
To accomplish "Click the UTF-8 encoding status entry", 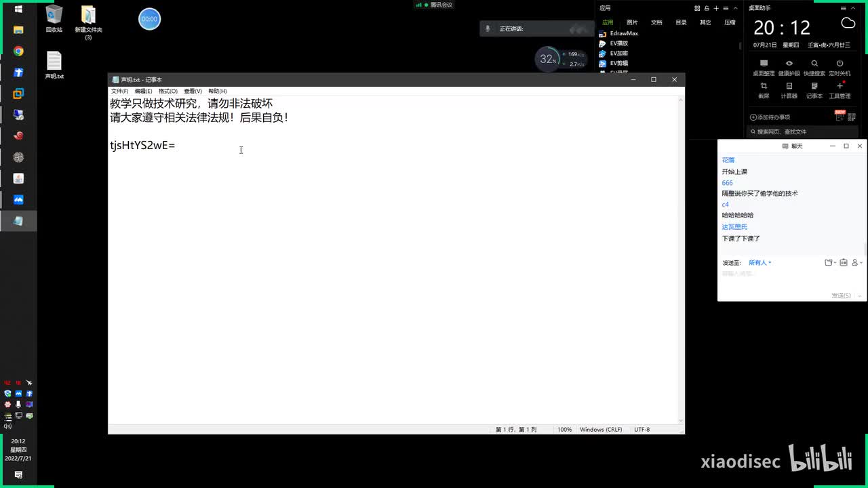I will [642, 430].
